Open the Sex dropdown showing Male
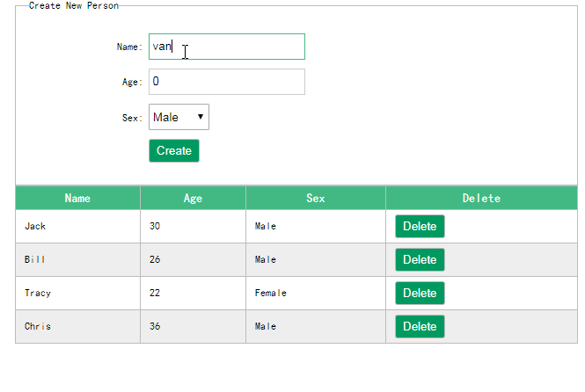The height and width of the screenshot is (392, 585). point(179,117)
